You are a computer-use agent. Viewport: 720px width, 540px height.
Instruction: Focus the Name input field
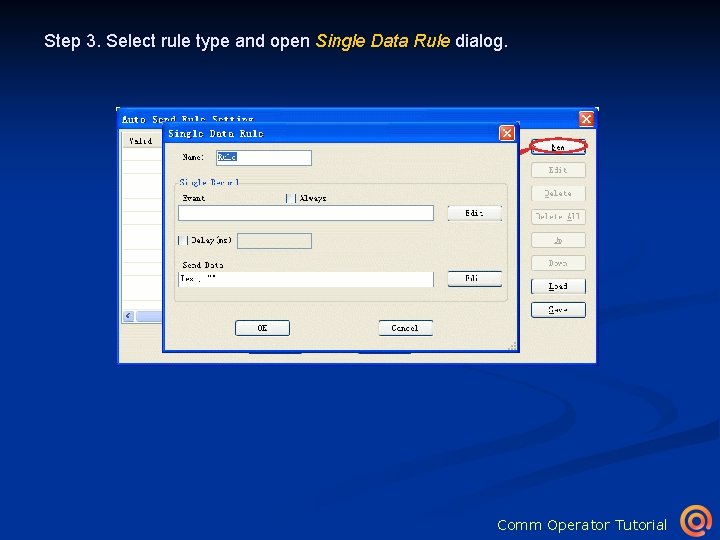pos(264,158)
